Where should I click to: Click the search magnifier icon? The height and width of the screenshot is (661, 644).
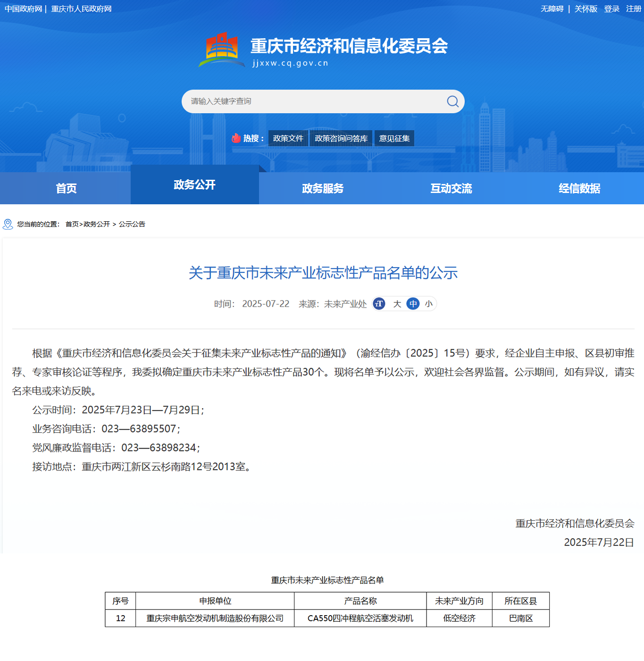(452, 101)
